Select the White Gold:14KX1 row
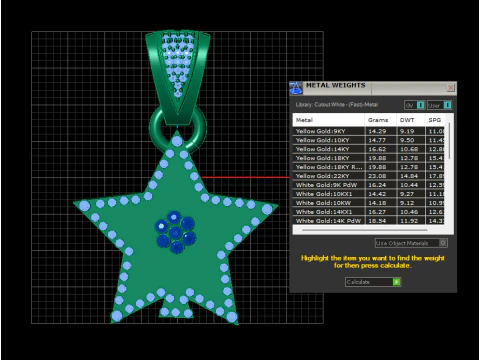The width and height of the screenshot is (480, 360). [x=369, y=212]
